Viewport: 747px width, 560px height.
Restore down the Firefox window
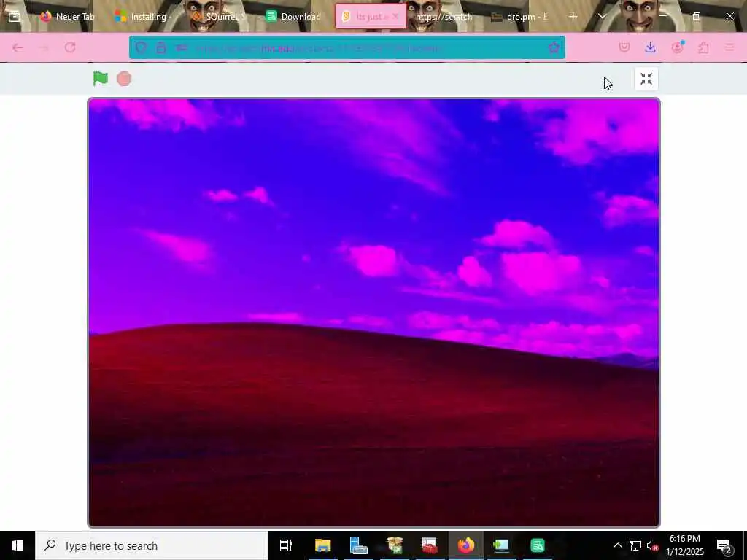pyautogui.click(x=697, y=17)
